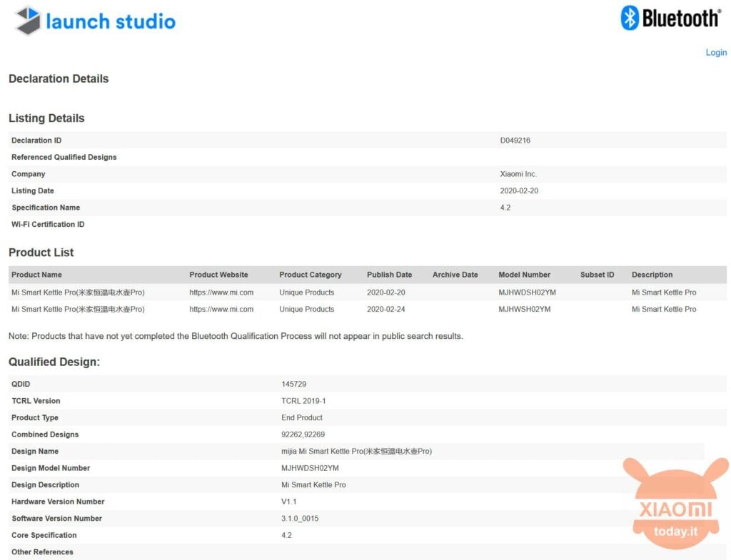
Task: Click the Model Number column header
Action: (525, 275)
